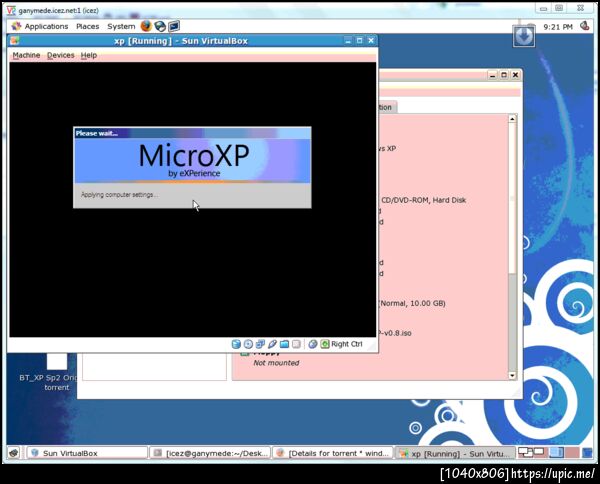
Task: Click the VNC viewer icon in title bar
Action: [11, 10]
